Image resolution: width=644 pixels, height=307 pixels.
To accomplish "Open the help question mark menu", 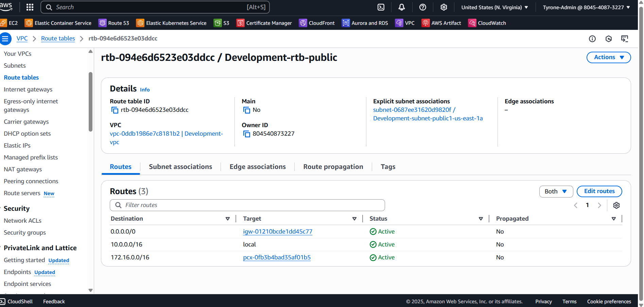I will (423, 7).
